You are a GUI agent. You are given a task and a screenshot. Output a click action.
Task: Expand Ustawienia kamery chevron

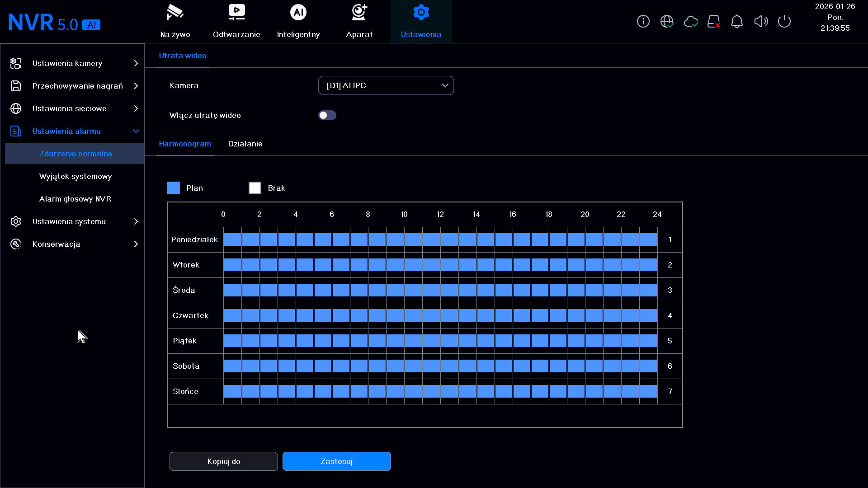(x=136, y=63)
